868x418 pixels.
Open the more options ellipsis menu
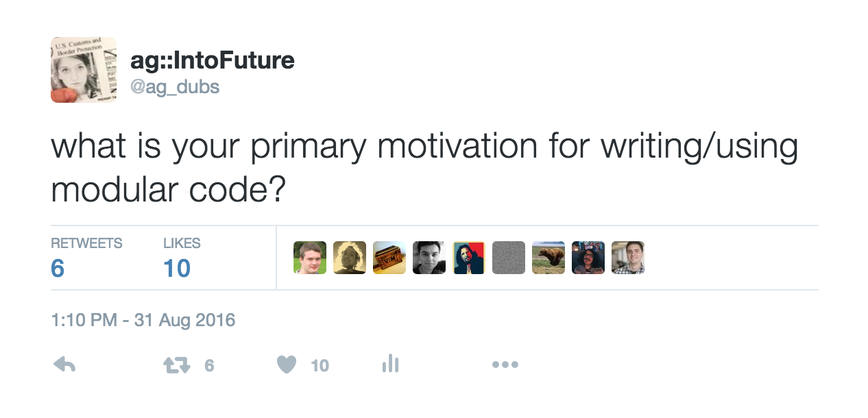pos(505,365)
